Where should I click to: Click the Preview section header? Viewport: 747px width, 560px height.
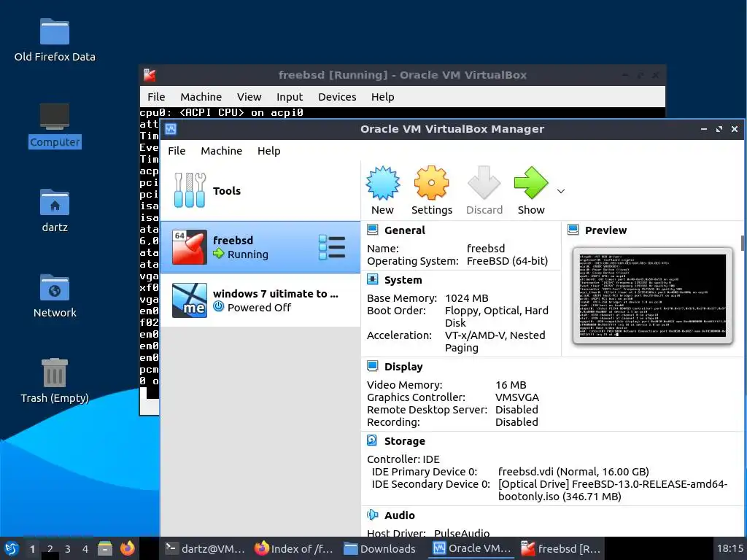605,230
